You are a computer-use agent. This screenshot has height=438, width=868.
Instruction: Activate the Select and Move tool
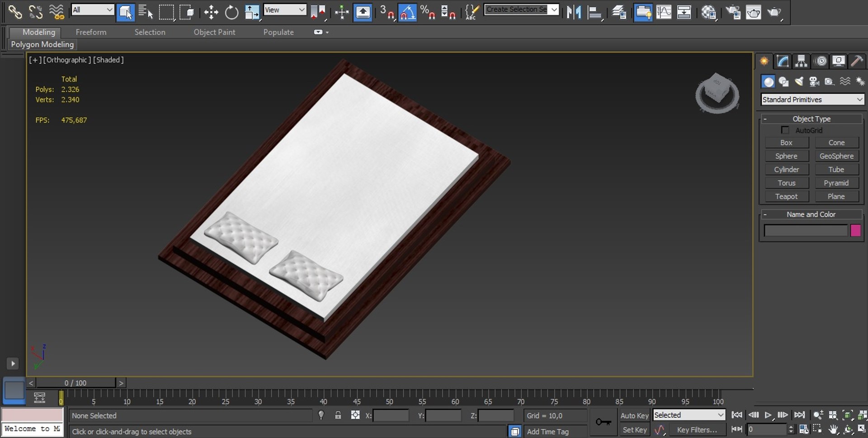(211, 12)
